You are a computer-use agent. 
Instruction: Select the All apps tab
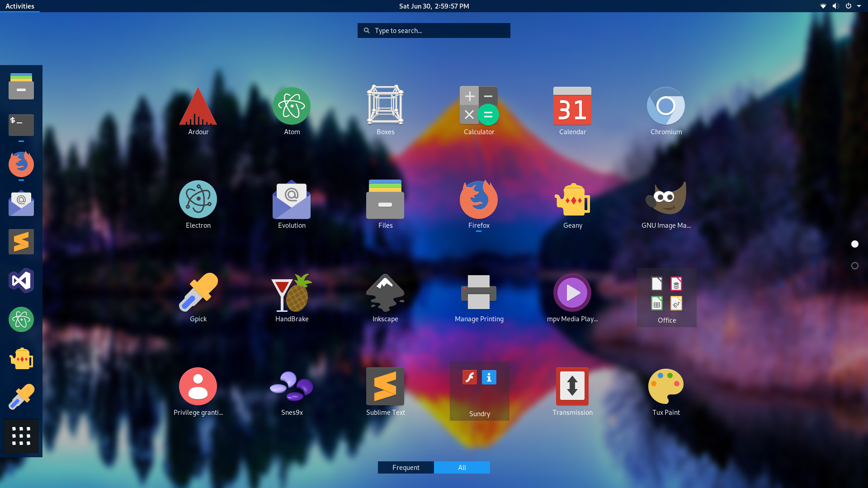pos(462,468)
